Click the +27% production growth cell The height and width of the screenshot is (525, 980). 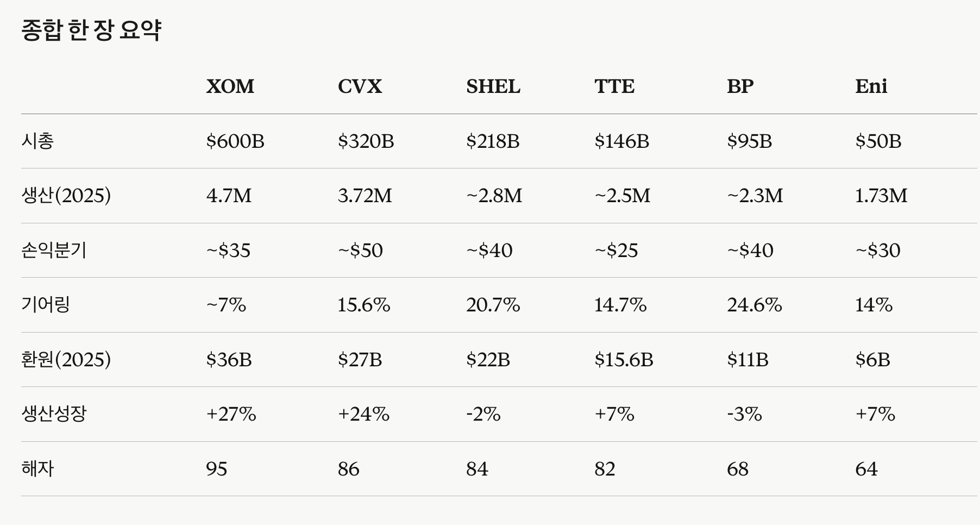click(x=231, y=414)
